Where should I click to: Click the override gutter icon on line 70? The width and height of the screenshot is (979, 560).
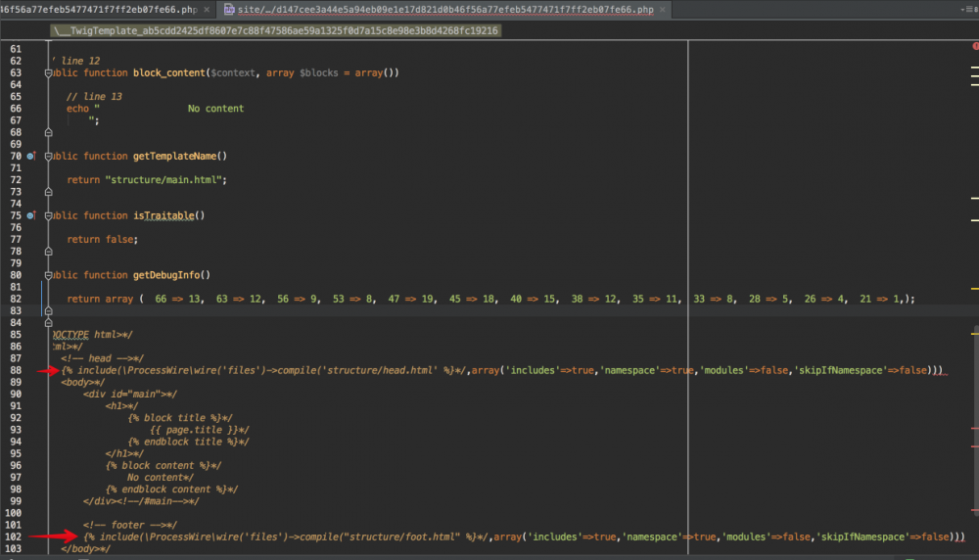tap(31, 157)
